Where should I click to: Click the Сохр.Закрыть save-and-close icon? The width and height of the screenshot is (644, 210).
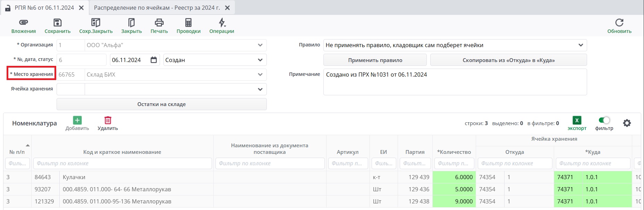pyautogui.click(x=95, y=23)
